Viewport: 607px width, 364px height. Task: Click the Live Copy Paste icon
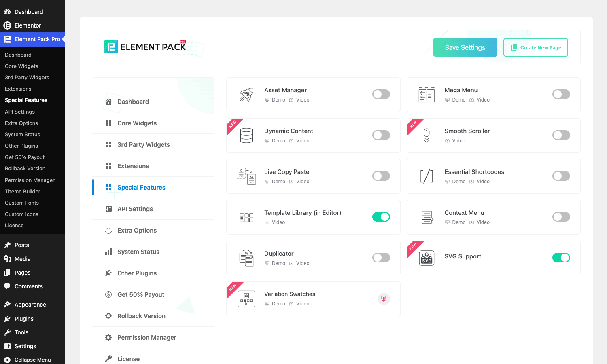tap(246, 176)
